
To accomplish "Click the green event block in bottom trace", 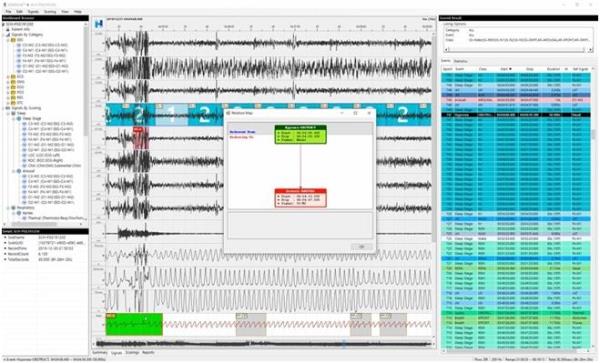I will pyautogui.click(x=134, y=324).
